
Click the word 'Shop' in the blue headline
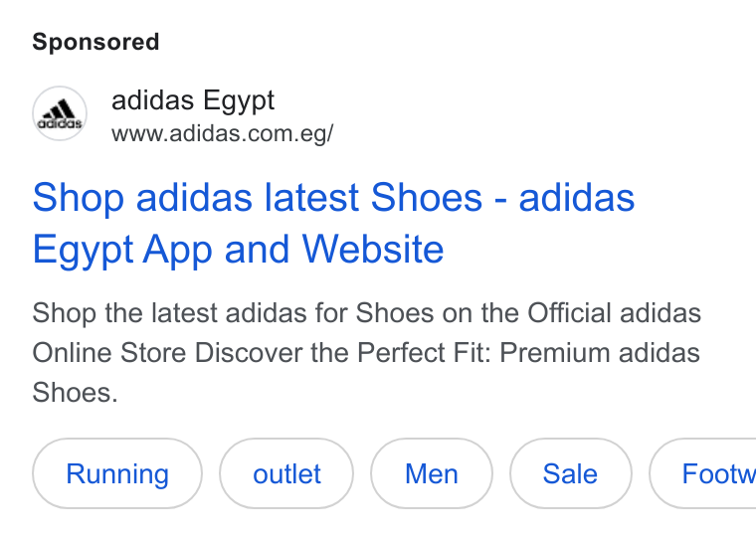79,199
